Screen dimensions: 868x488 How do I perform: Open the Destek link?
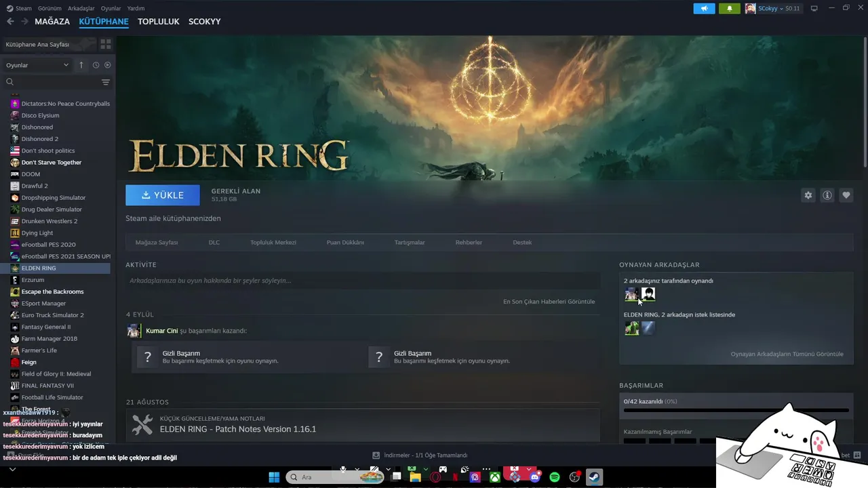522,242
